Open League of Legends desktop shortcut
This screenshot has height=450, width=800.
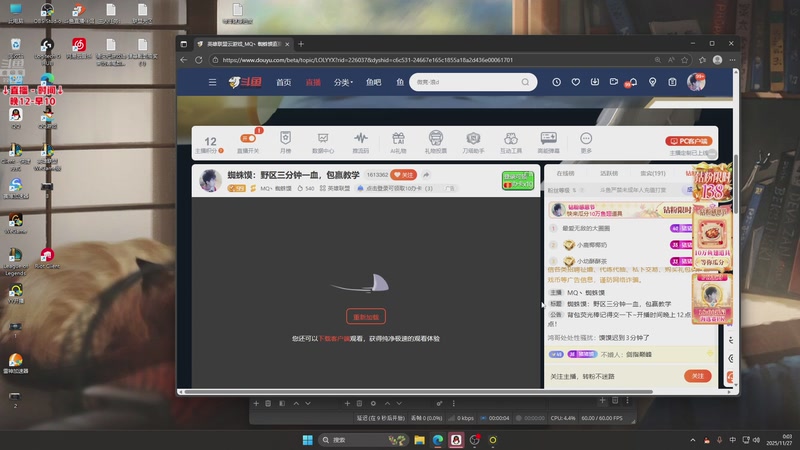coord(15,262)
